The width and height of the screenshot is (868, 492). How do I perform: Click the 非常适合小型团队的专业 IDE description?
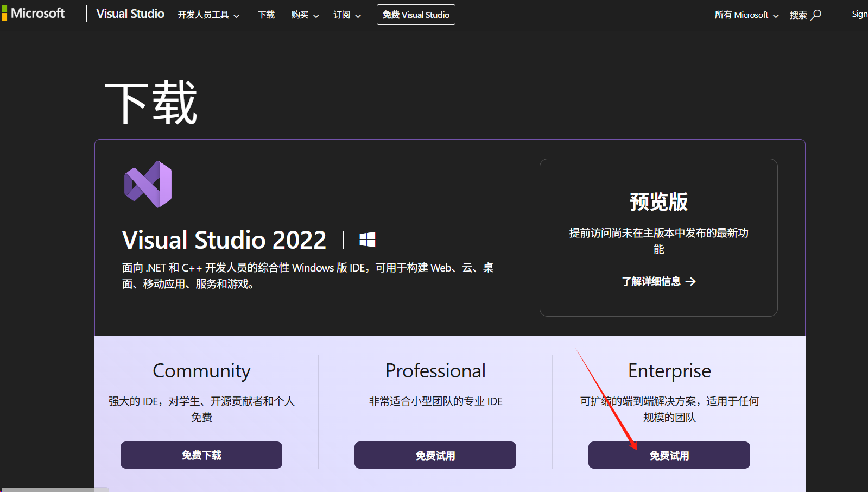[x=435, y=401]
